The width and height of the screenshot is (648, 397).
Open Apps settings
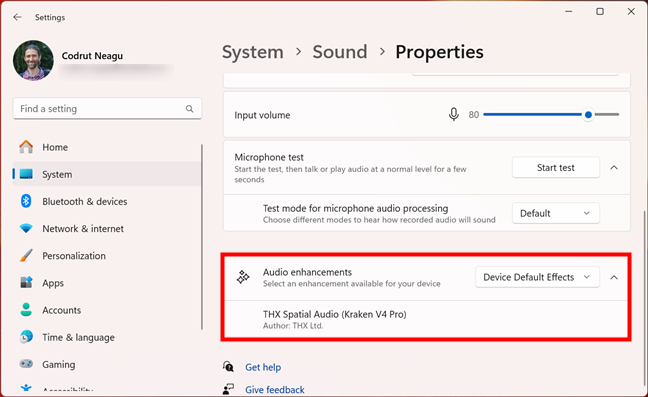pos(106,283)
